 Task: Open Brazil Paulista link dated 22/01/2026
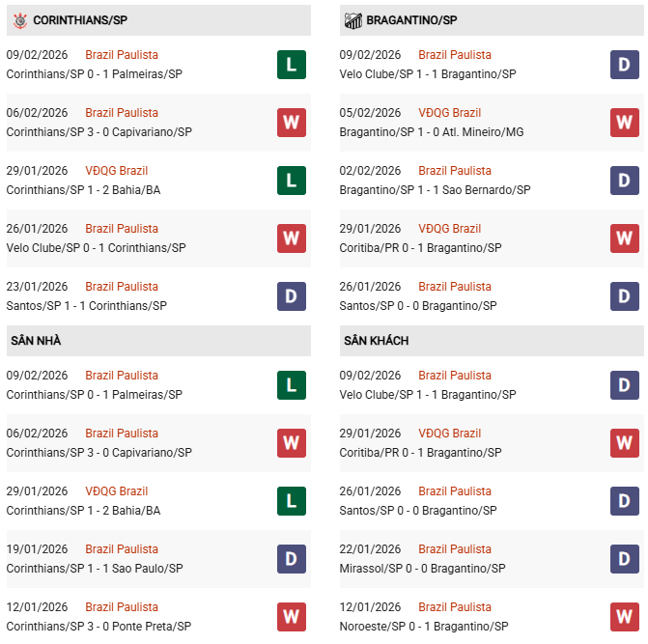(x=455, y=549)
